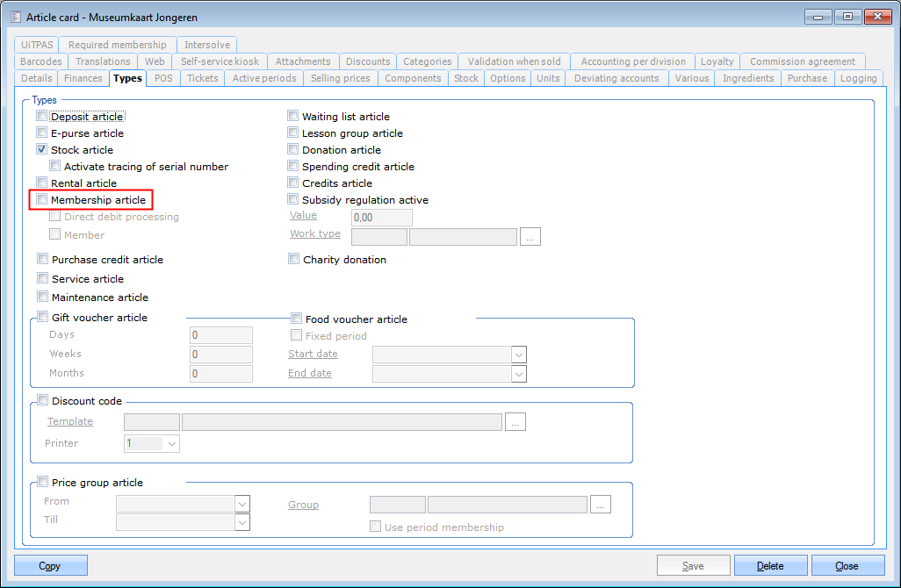Expand the Printer dropdown
The image size is (901, 588).
171,444
